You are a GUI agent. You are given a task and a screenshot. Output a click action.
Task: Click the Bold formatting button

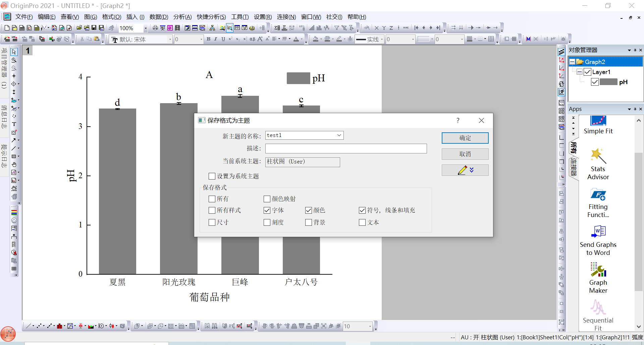(208, 39)
